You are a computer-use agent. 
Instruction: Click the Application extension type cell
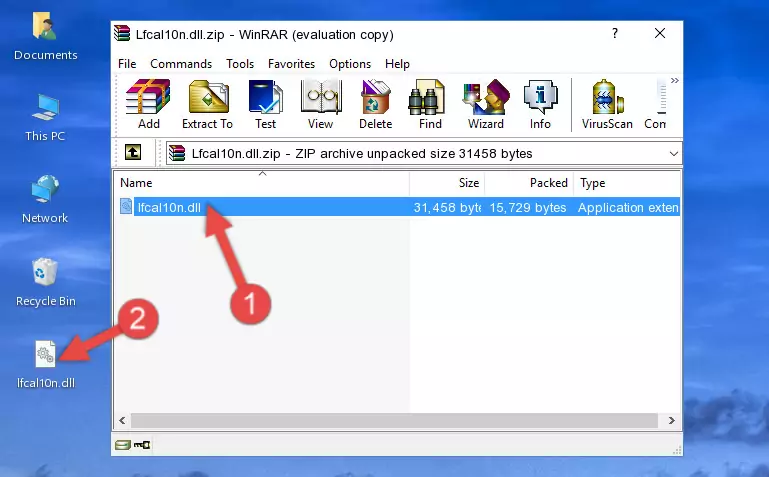coord(628,207)
